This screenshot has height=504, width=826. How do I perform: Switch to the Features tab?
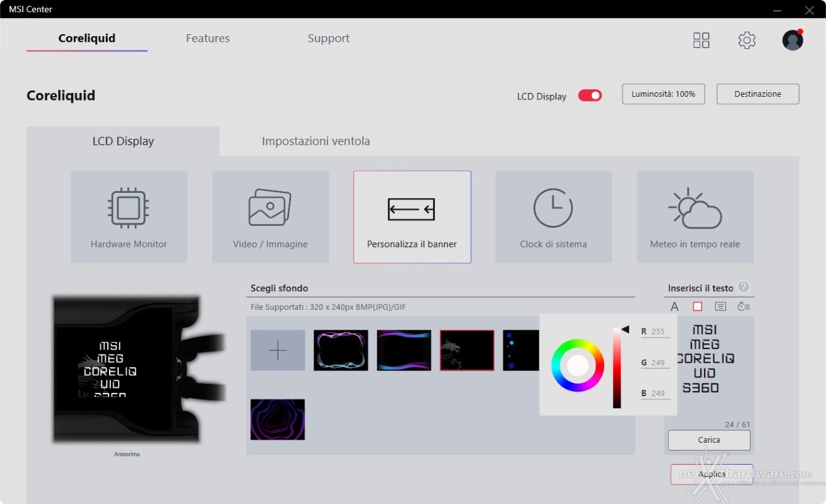click(208, 38)
